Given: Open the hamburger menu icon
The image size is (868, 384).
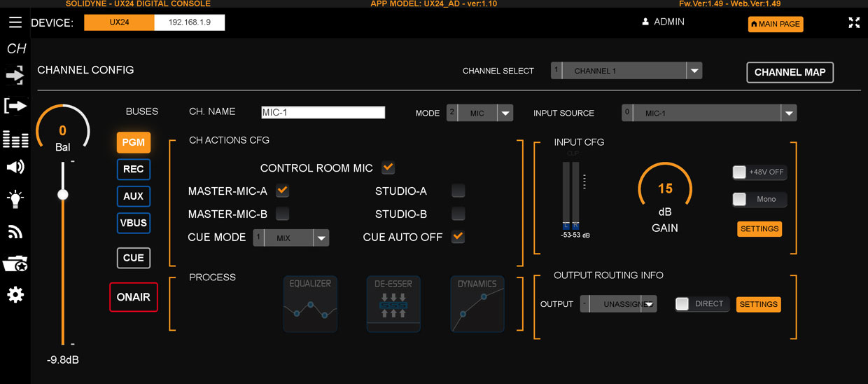Looking at the screenshot, I should point(15,22).
